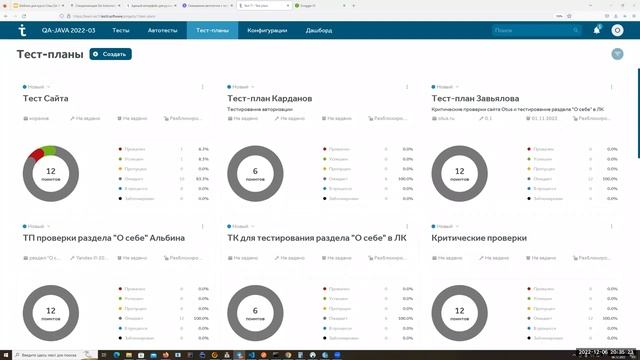Select the last browser tab with green icon

click(320, 6)
